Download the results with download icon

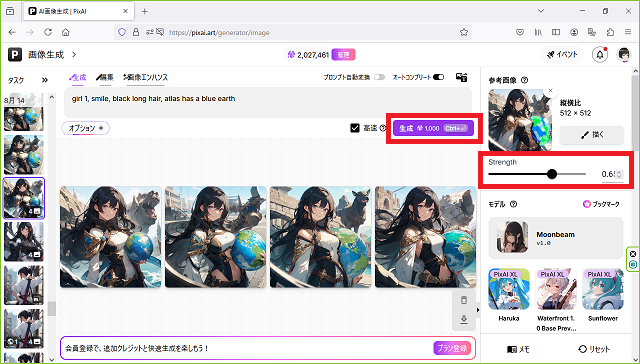(x=464, y=320)
